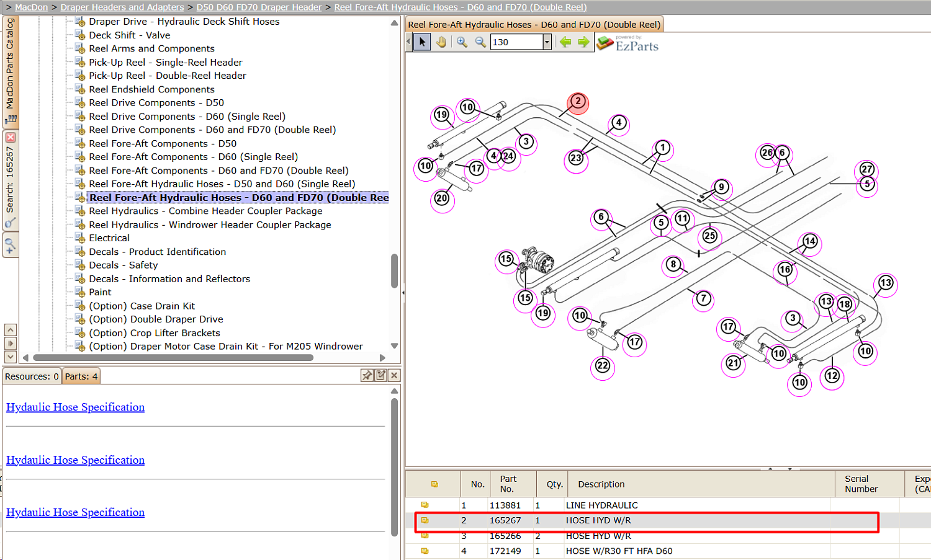Close the Search: 165267 side tab
This screenshot has height=560, width=931.
click(x=10, y=137)
